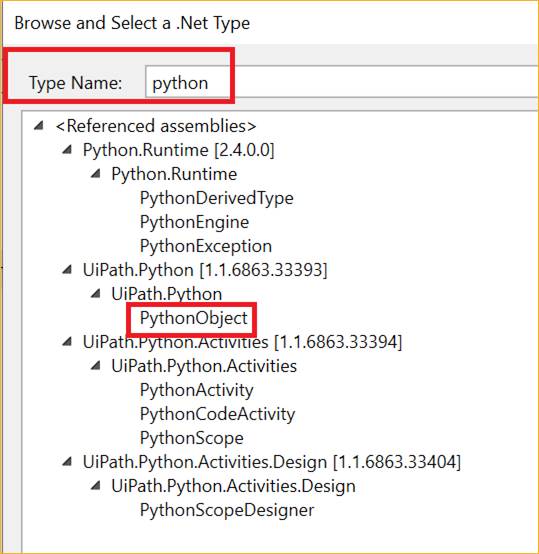This screenshot has height=554, width=539.
Task: Select the PythonEngine type
Action: [194, 222]
